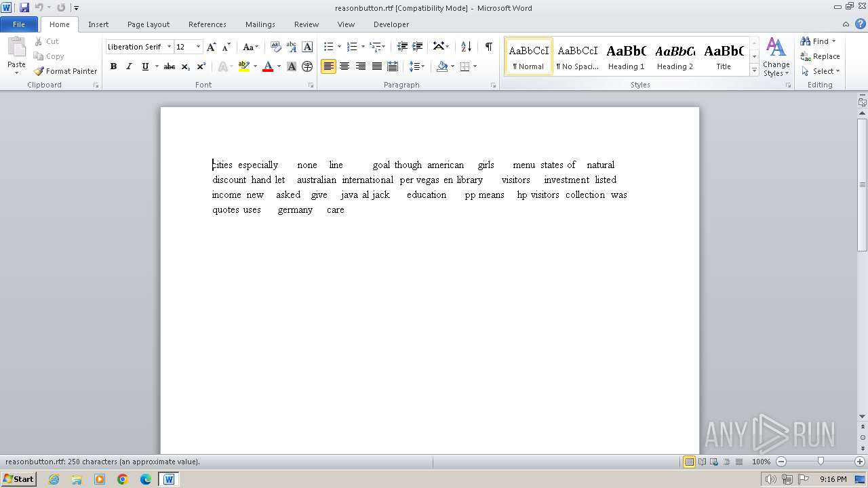Expand the numbering list dropdown
Viewport: 868px width, 488px height.
[x=363, y=47]
